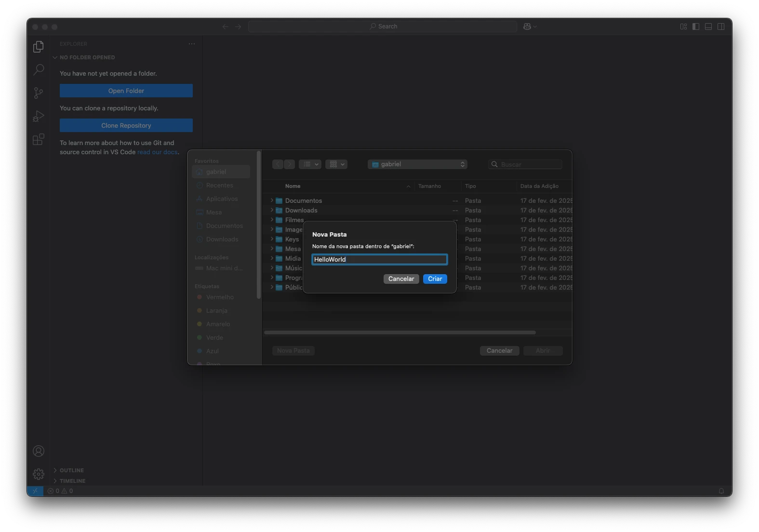
Task: Toggle the primary side bar layout button
Action: coord(696,27)
